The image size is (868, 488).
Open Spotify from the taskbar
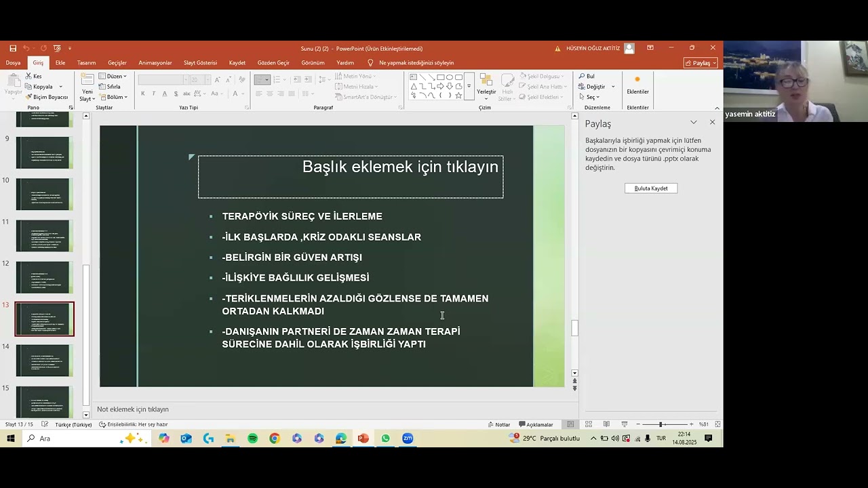tap(252, 439)
